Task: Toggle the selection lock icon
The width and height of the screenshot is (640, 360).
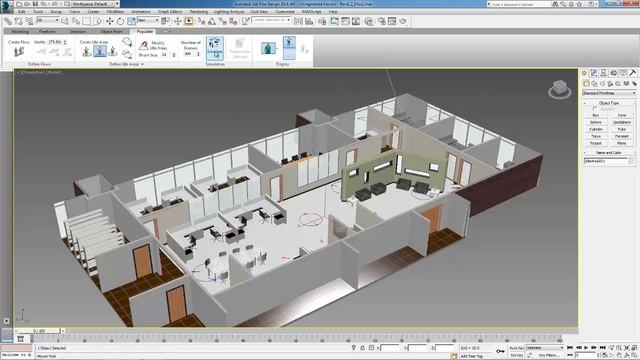Action: point(362,348)
